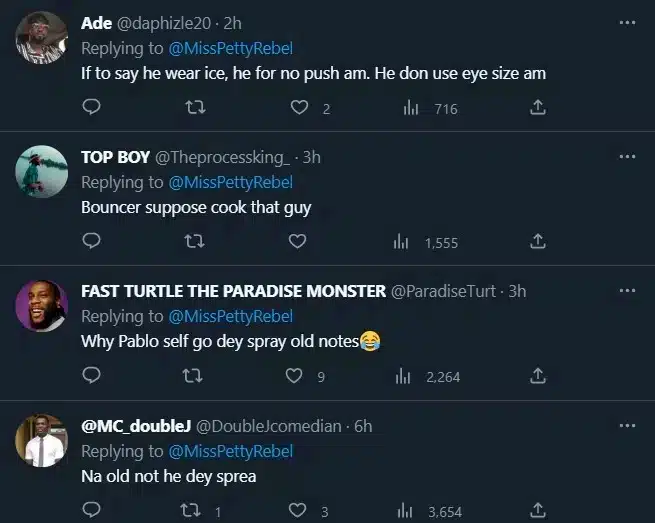Image resolution: width=655 pixels, height=523 pixels.
Task: Open @MissPettyRebel link in Ade's reply
Action: point(229,48)
